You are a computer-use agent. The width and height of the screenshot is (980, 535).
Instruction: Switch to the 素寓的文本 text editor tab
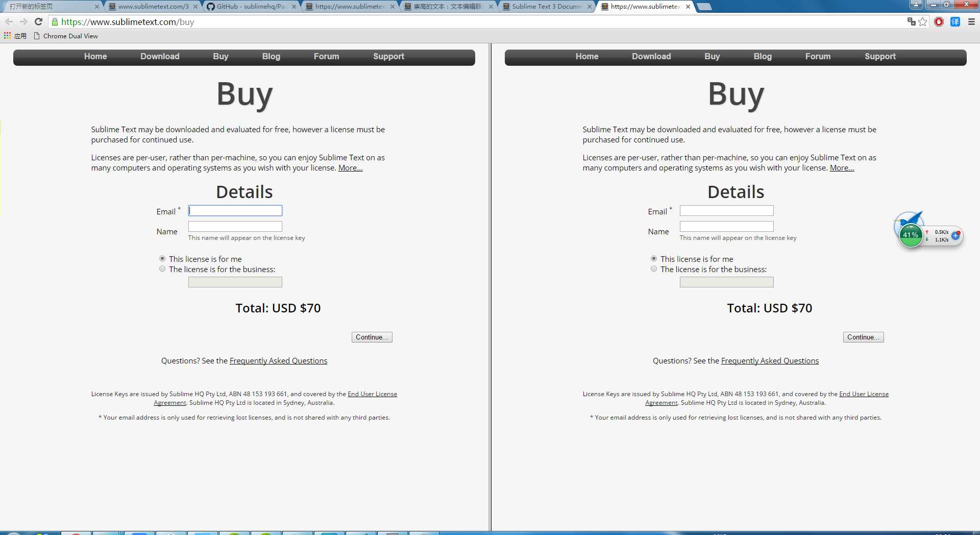point(448,7)
